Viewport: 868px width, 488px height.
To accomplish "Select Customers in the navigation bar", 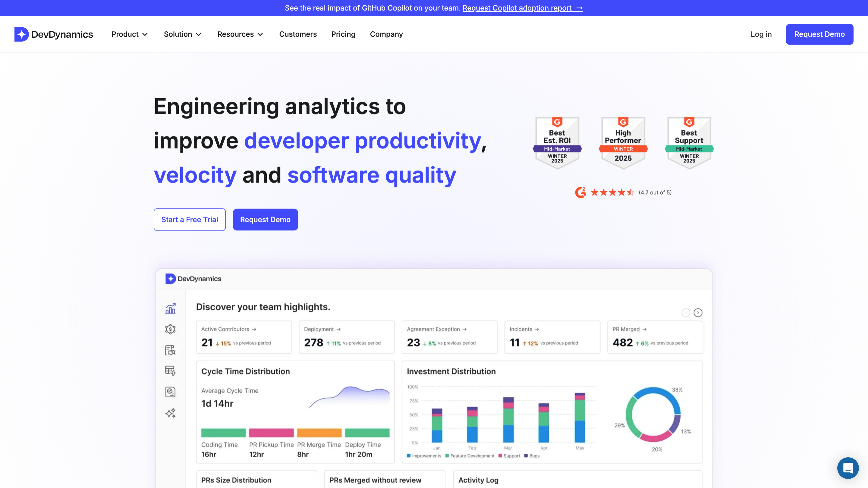I will (298, 34).
